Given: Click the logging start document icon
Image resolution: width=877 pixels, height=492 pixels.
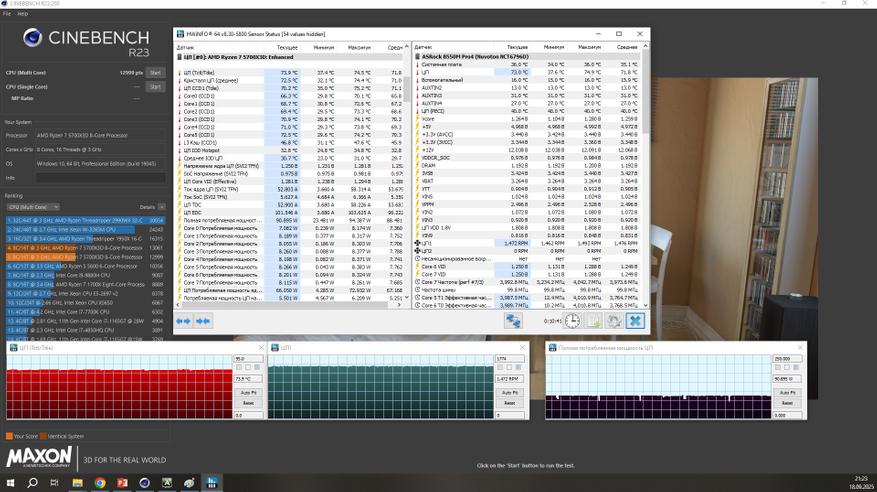Looking at the screenshot, I should click(x=593, y=321).
